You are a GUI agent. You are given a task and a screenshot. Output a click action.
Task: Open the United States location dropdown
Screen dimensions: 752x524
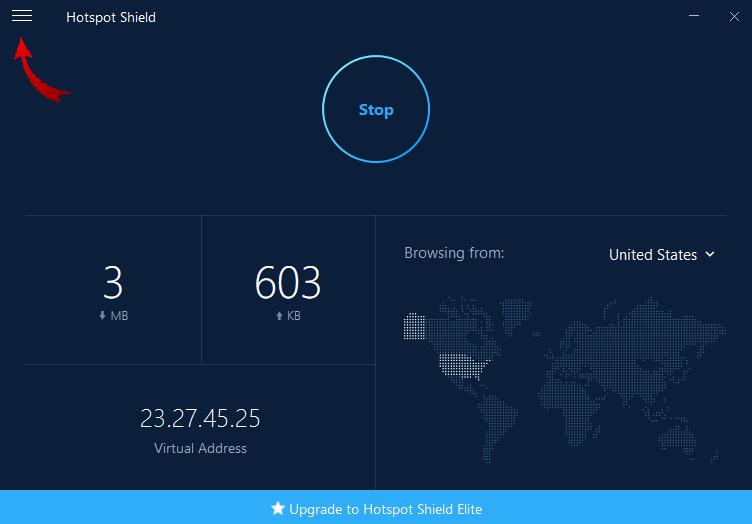pos(662,255)
